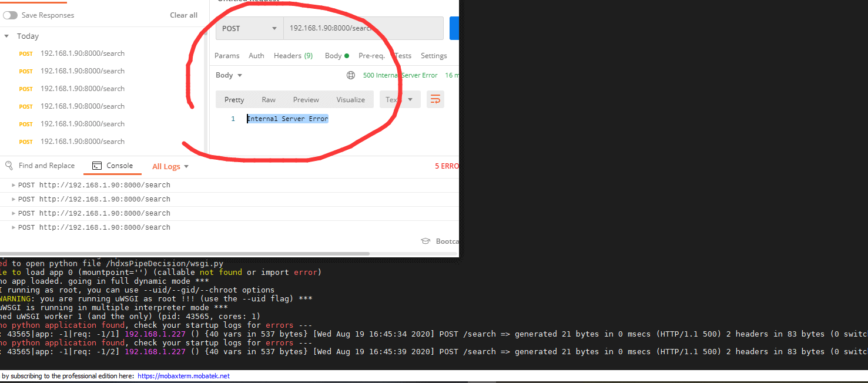The image size is (868, 383).
Task: Open the mobaxterm.mobatek.net link
Action: [183, 376]
